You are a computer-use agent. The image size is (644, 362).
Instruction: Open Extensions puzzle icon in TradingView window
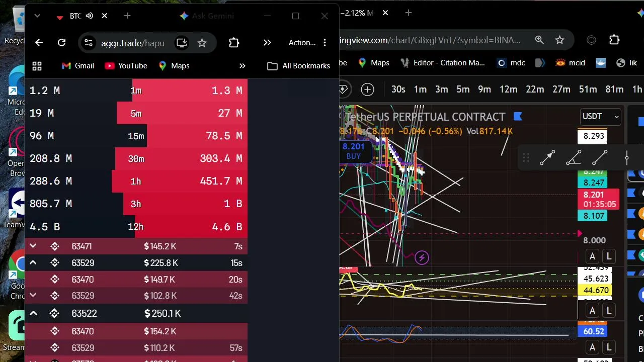coord(614,40)
